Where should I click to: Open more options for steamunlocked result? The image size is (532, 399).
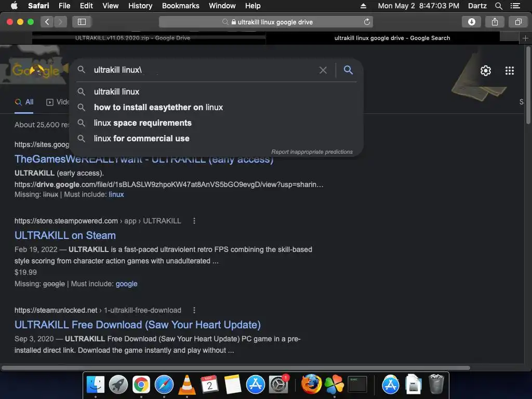(x=194, y=310)
